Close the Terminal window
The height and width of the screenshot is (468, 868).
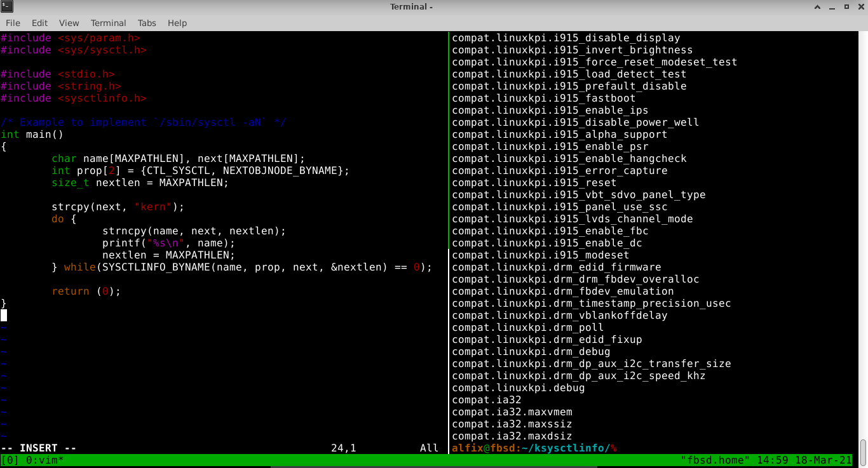(859, 7)
